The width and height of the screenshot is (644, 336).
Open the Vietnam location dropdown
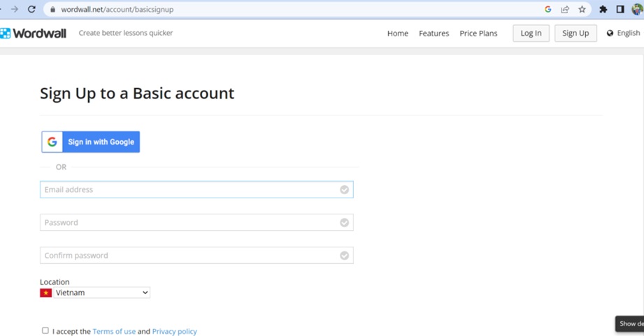point(102,293)
